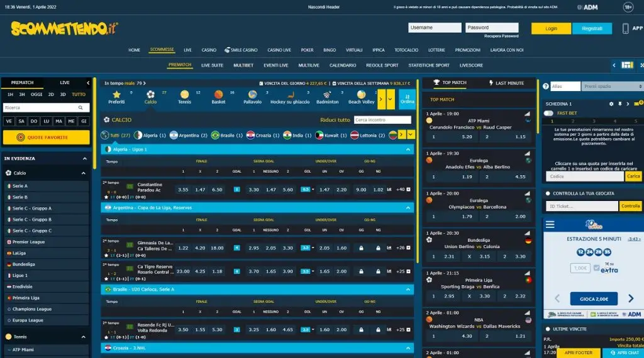Image resolution: width=644 pixels, height=358 pixels.
Task: Open the Calendario tab
Action: coord(343,65)
